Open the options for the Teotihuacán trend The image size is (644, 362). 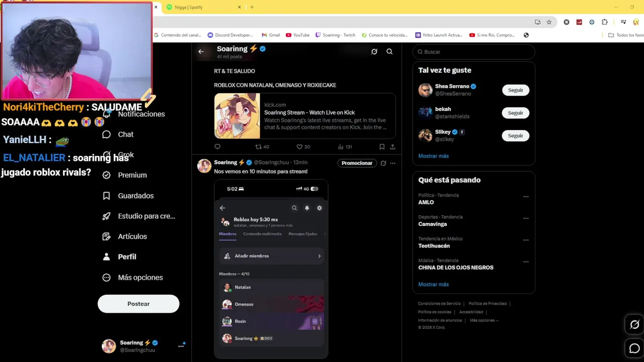tap(526, 240)
